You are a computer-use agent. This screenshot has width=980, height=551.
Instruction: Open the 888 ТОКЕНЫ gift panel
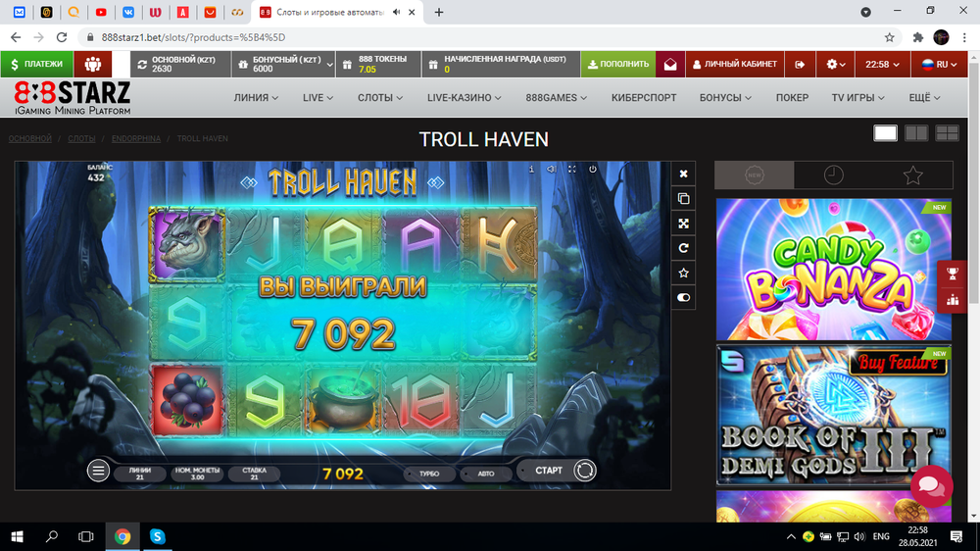[378, 64]
